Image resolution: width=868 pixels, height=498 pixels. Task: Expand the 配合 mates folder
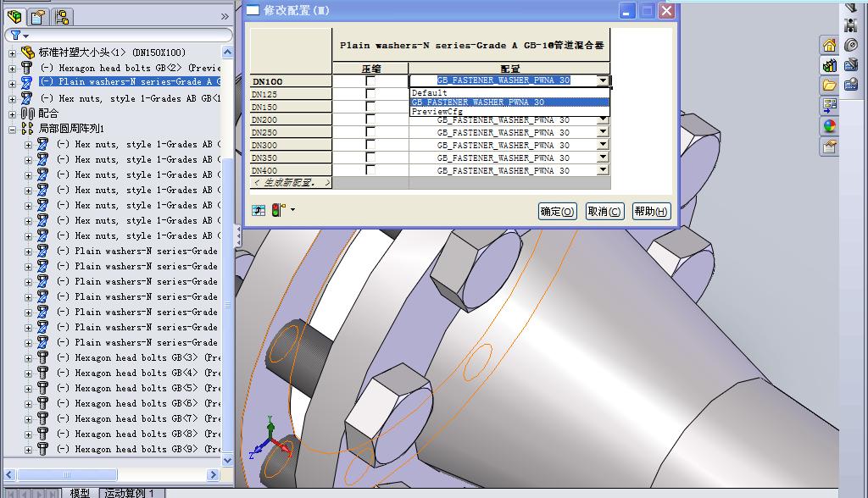[x=12, y=114]
